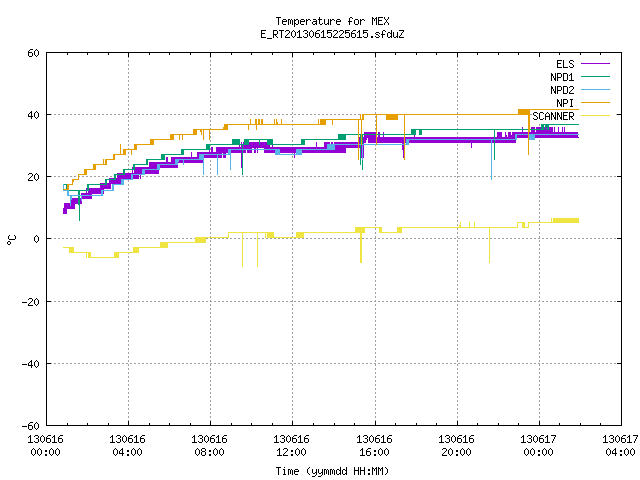Image resolution: width=640 pixels, height=480 pixels.
Task: Click the NPI legend label
Action: [565, 103]
